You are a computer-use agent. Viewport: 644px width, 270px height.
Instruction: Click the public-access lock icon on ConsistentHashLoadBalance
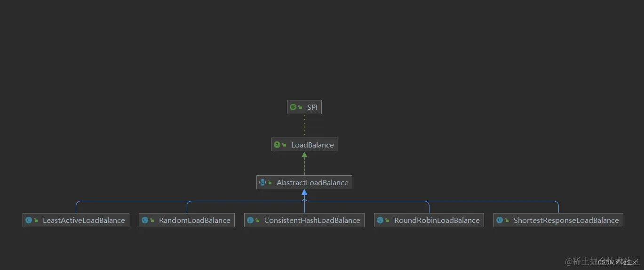click(x=258, y=221)
